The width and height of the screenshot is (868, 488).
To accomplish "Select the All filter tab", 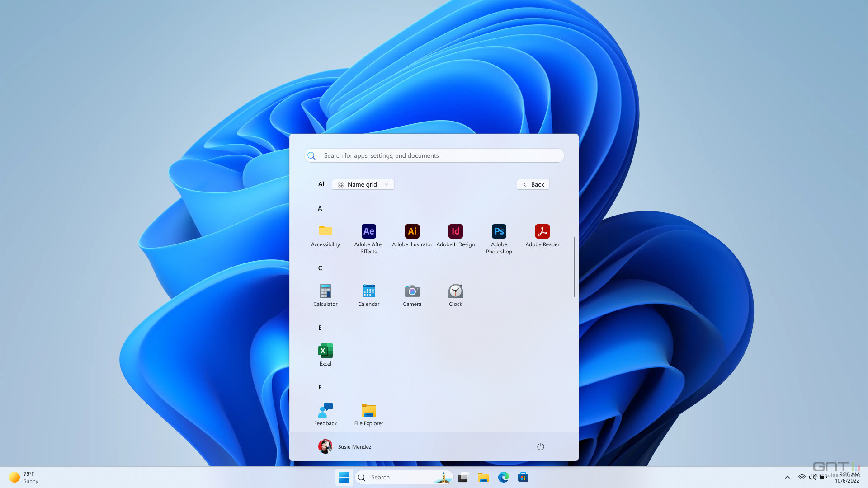I will (322, 183).
